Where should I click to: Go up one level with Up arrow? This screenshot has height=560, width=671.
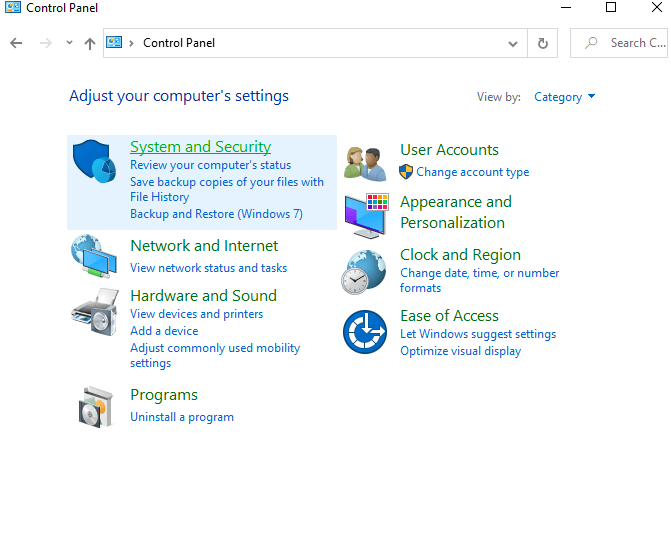[90, 43]
